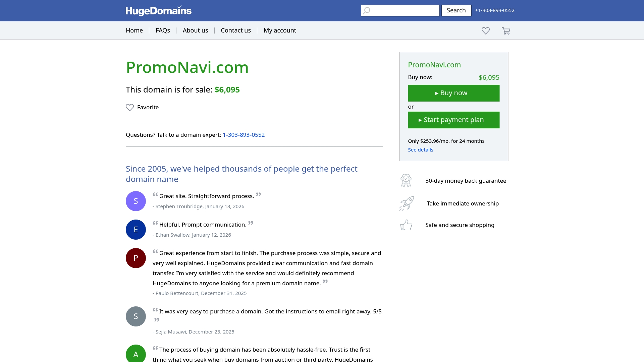Open the About us page
This screenshot has height=362, width=644.
click(195, 31)
